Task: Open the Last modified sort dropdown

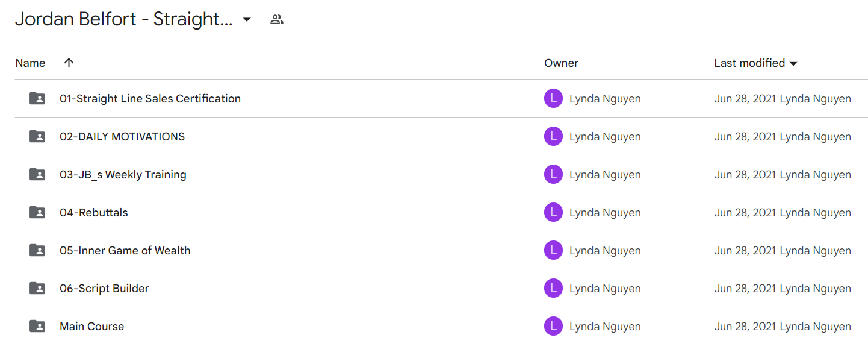Action: coord(793,63)
